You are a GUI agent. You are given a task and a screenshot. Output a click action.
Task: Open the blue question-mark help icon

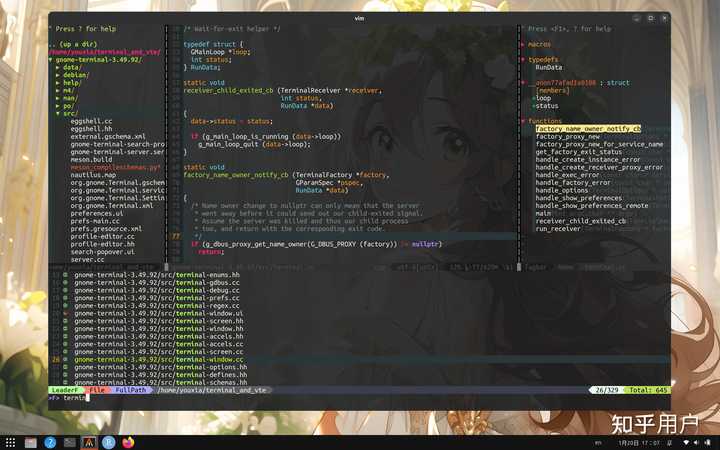pyautogui.click(x=50, y=442)
